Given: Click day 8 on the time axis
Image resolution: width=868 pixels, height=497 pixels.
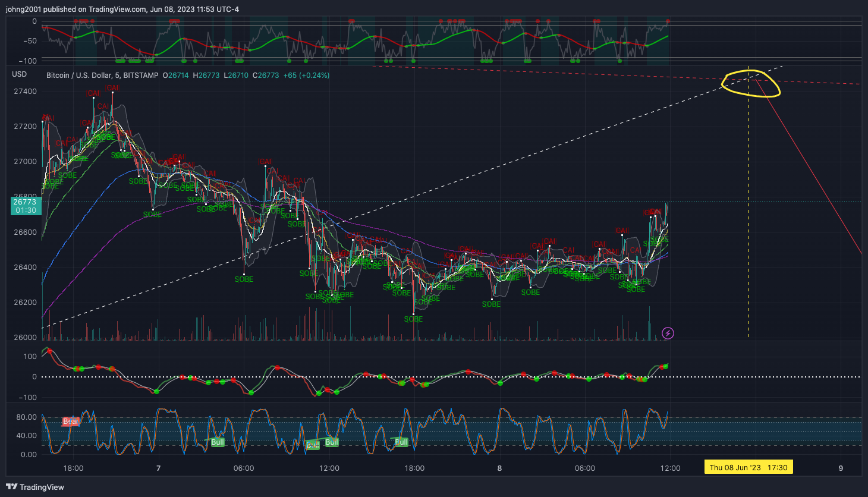Looking at the screenshot, I should [x=499, y=468].
